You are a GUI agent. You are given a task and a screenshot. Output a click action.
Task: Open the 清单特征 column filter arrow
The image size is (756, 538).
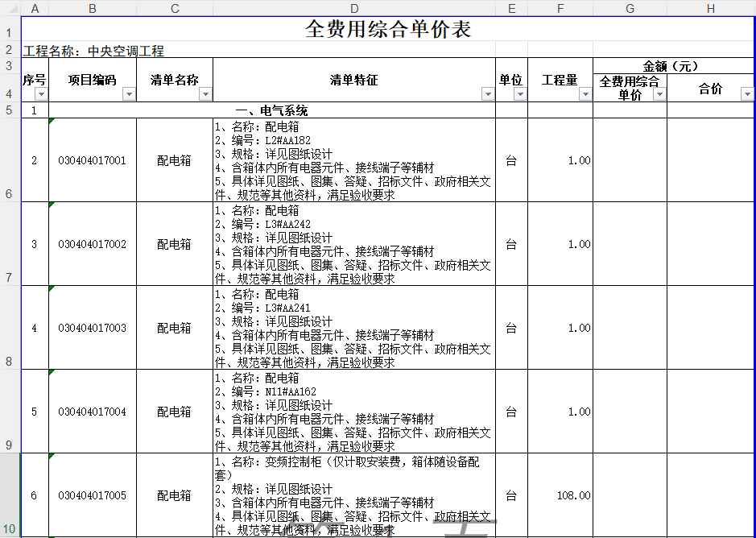(487, 94)
